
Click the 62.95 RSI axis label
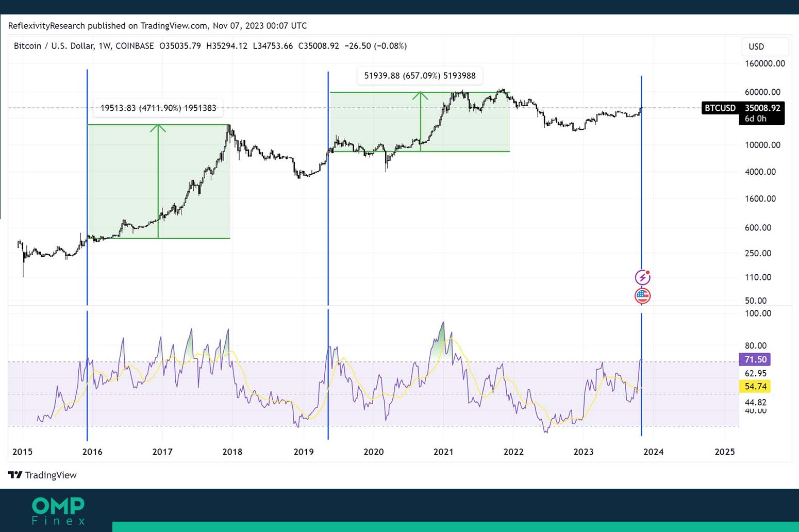click(756, 373)
